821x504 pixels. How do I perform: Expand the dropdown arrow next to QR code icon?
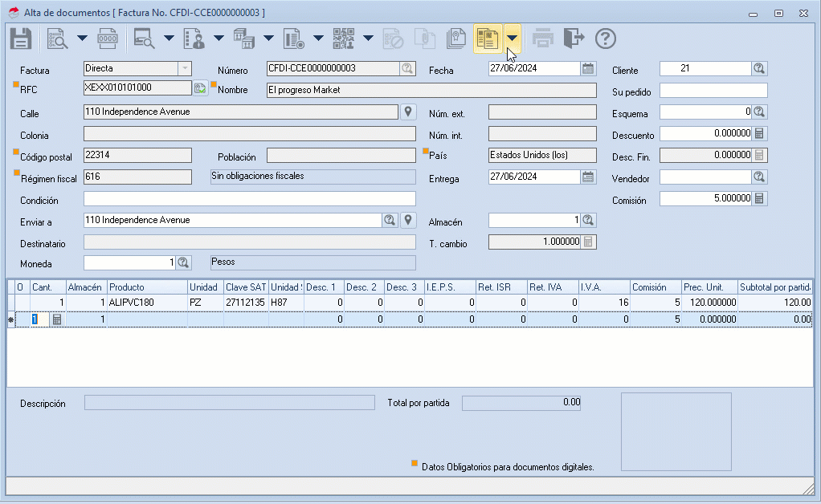(x=368, y=39)
